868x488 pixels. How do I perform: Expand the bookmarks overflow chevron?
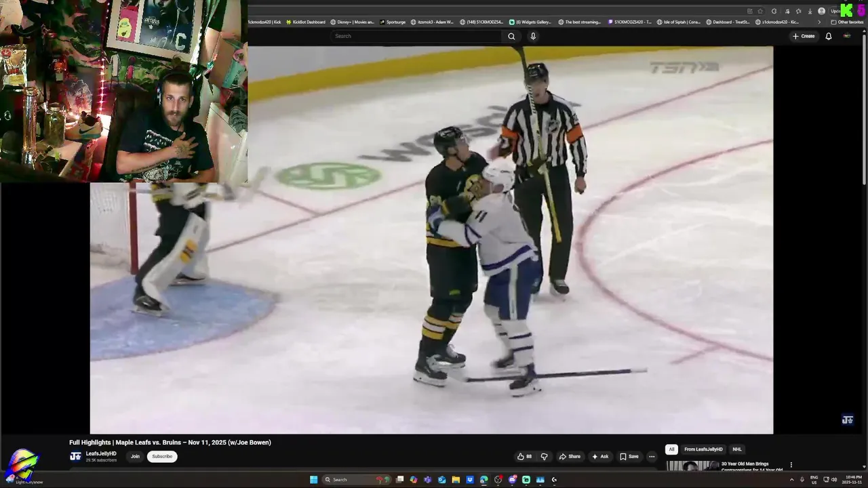[819, 22]
